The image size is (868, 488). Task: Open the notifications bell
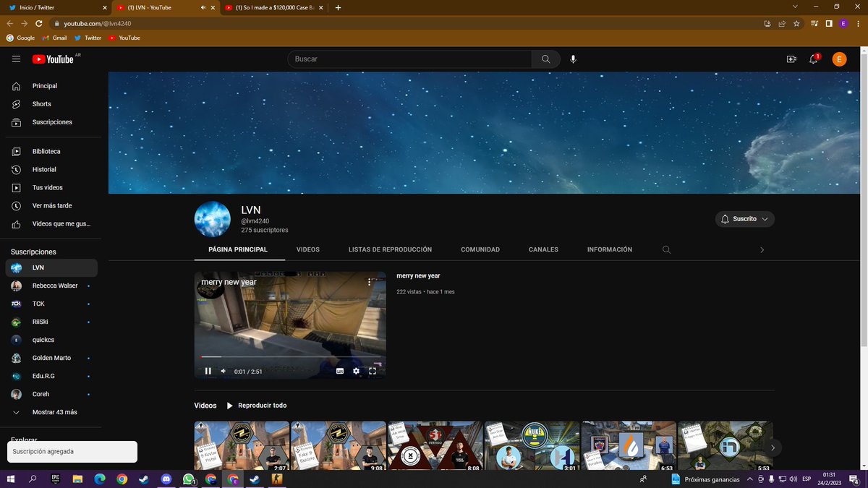814,59
